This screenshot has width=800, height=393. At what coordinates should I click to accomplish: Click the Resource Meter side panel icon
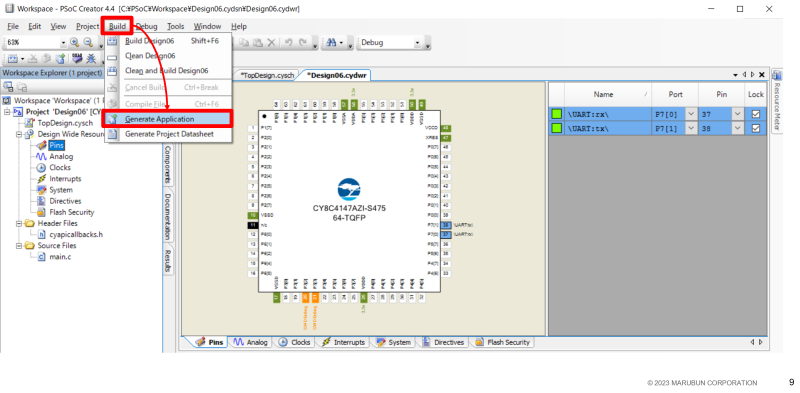pos(777,75)
